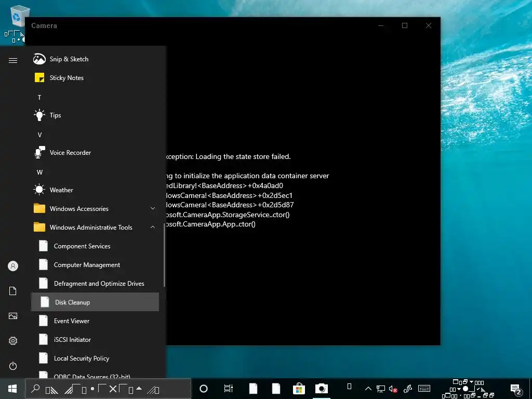
Task: Show hidden tray icons chevron
Action: point(368,389)
